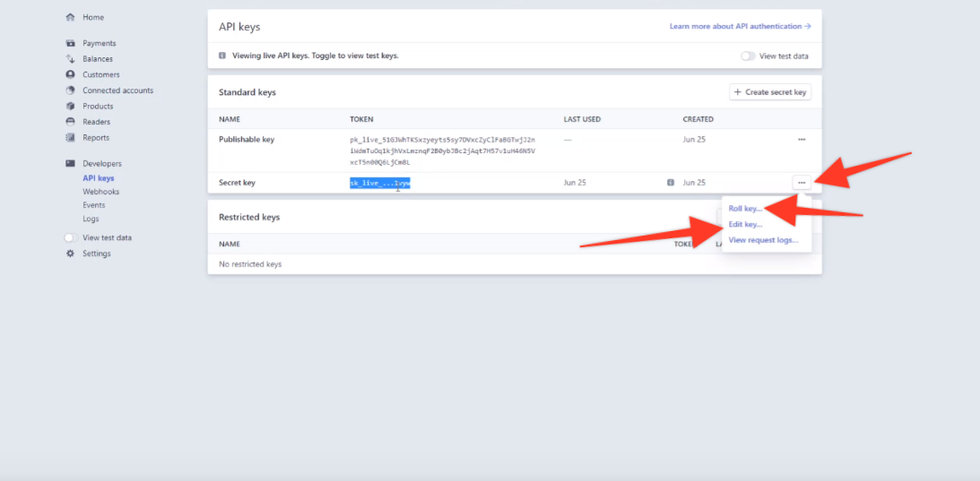Click info icon beside Viewing live API keys
Viewport: 980px width, 481px height.
point(222,56)
